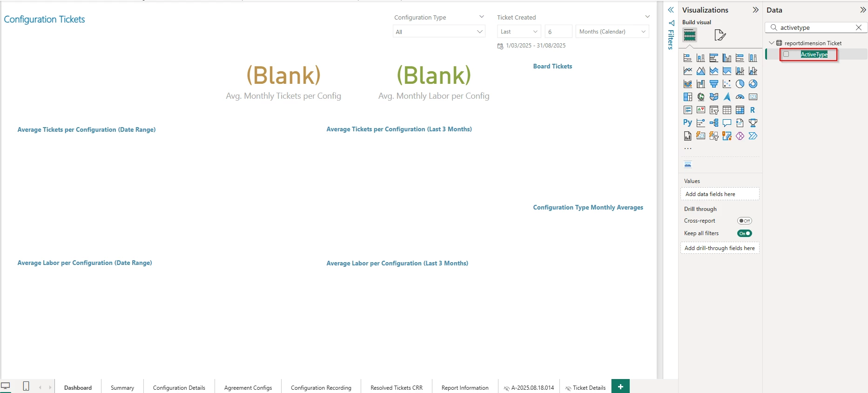The width and height of the screenshot is (868, 393).
Task: Add a funnel chart visual
Action: [x=713, y=84]
